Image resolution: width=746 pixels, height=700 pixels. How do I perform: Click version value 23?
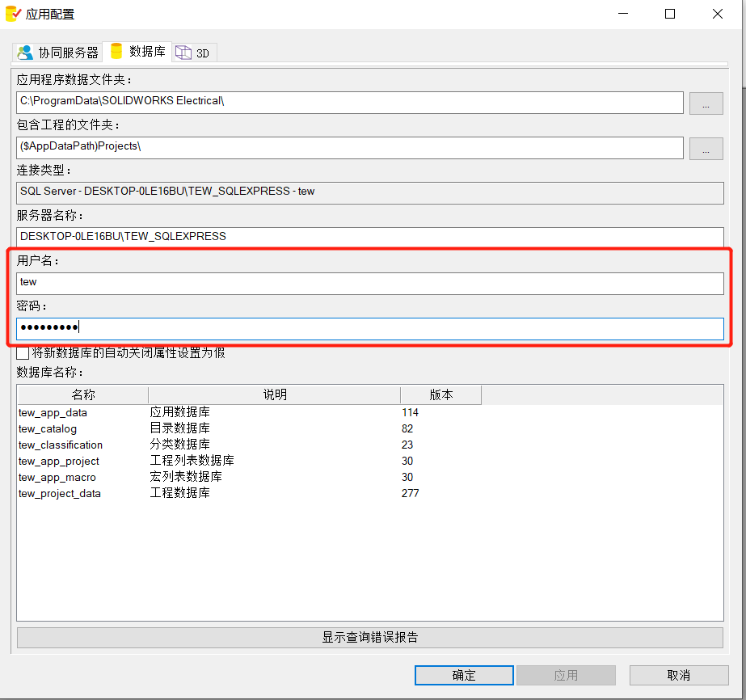(407, 445)
